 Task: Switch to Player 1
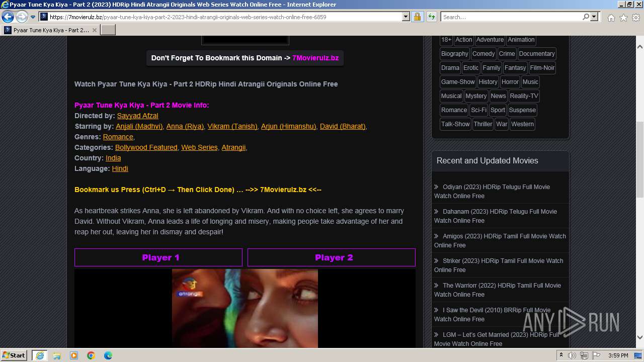coord(158,257)
